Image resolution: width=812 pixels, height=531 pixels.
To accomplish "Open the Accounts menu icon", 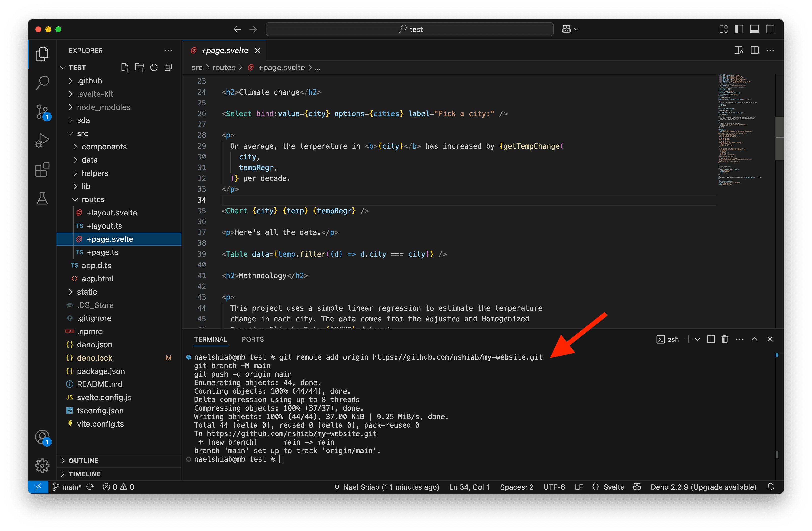I will coord(42,437).
